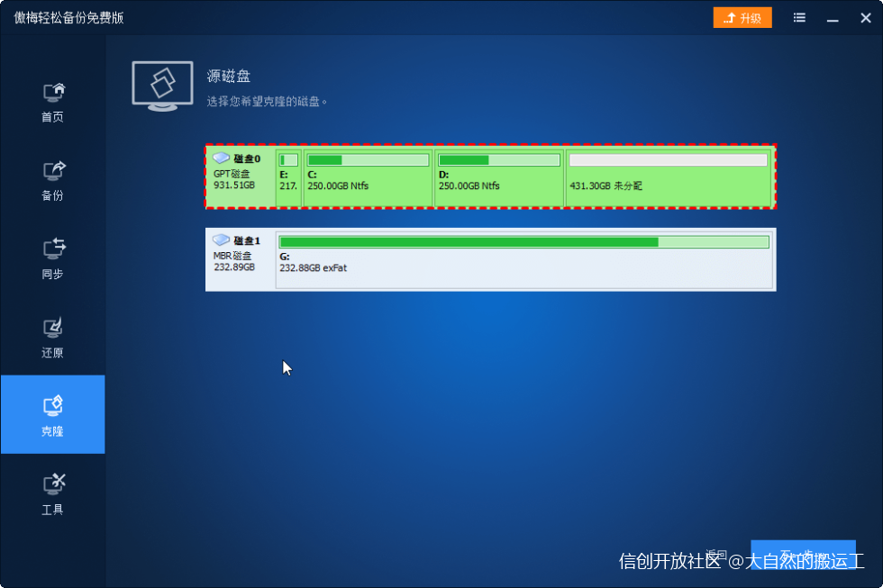Open the title bar list menu icon

(x=799, y=18)
